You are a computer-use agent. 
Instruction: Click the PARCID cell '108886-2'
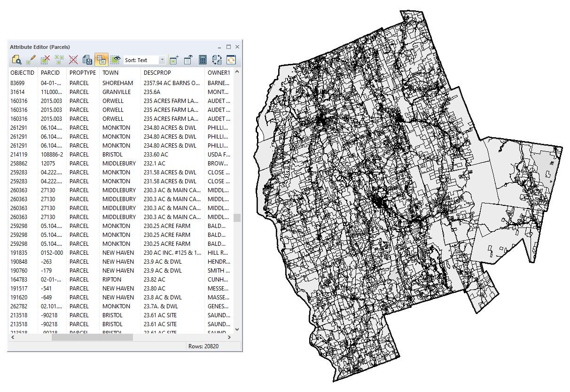click(x=52, y=155)
